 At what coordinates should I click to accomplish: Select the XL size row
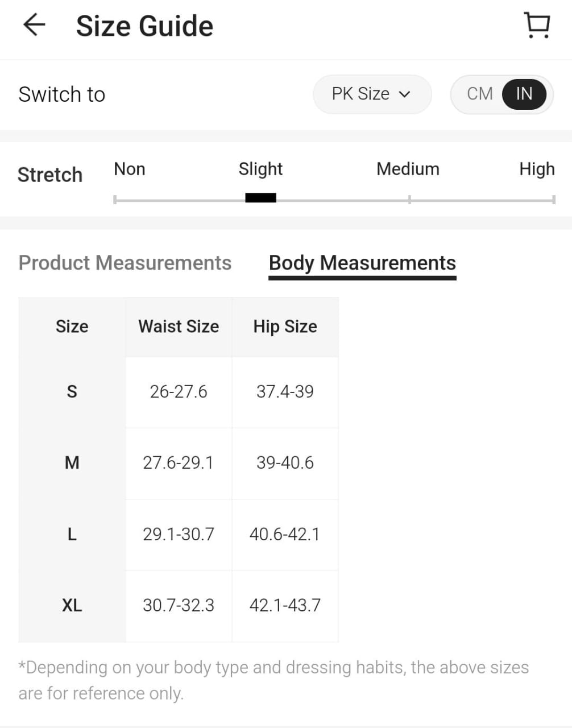(72, 605)
